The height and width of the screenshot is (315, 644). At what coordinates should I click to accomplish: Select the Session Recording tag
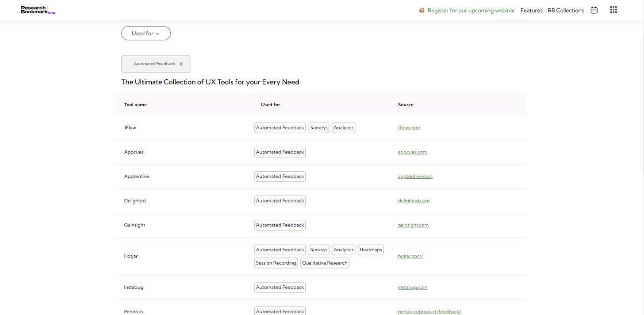point(276,263)
